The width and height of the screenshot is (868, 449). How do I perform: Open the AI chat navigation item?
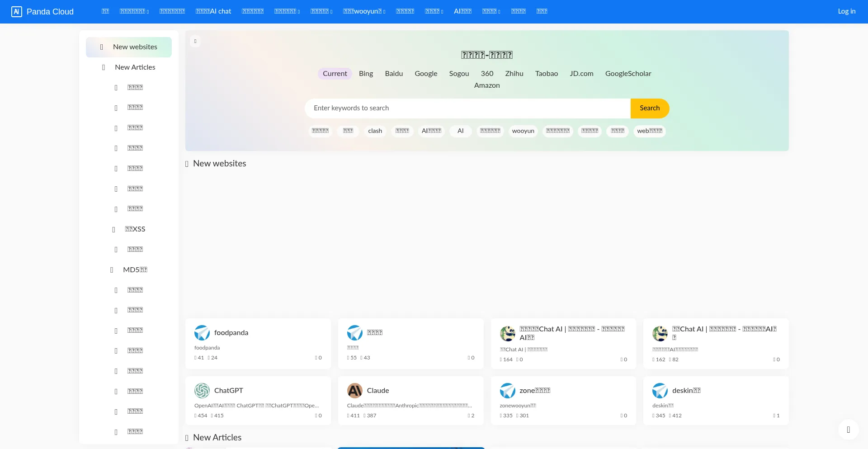(213, 11)
